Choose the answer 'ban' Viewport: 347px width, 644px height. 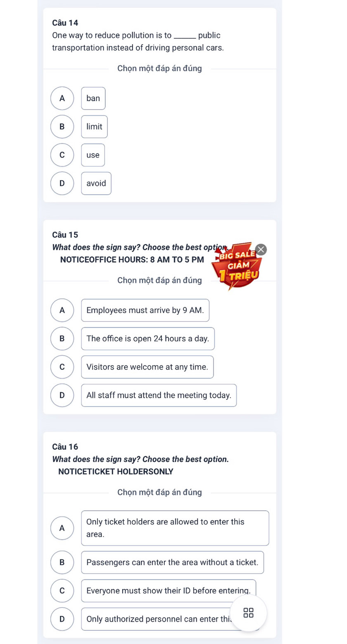tap(93, 98)
